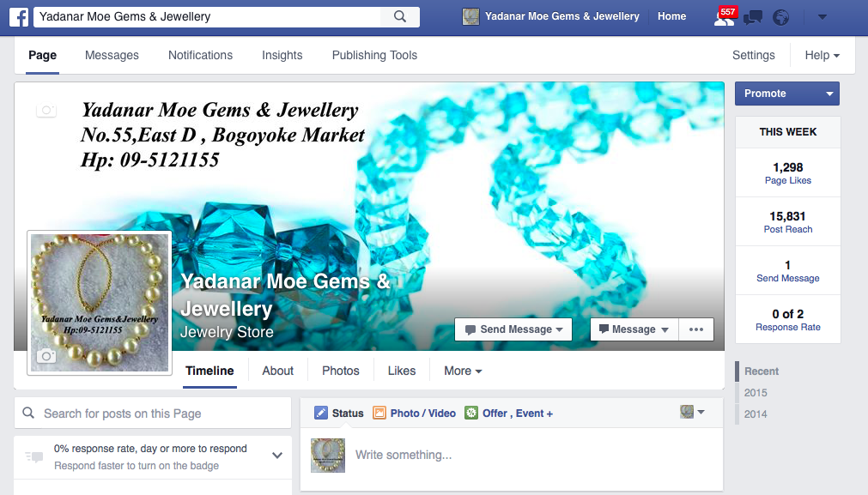Click profile picture camera icon
The height and width of the screenshot is (495, 868).
pyautogui.click(x=46, y=356)
